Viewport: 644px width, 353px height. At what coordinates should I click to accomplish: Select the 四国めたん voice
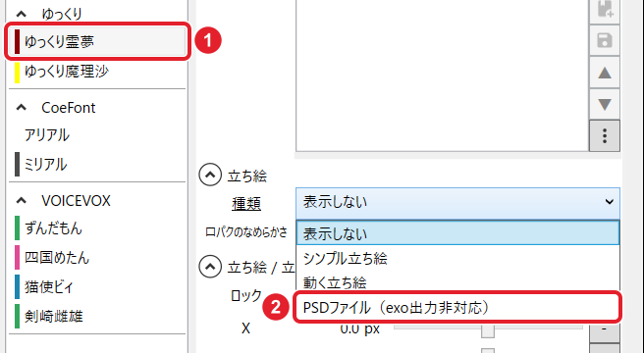click(x=97, y=257)
